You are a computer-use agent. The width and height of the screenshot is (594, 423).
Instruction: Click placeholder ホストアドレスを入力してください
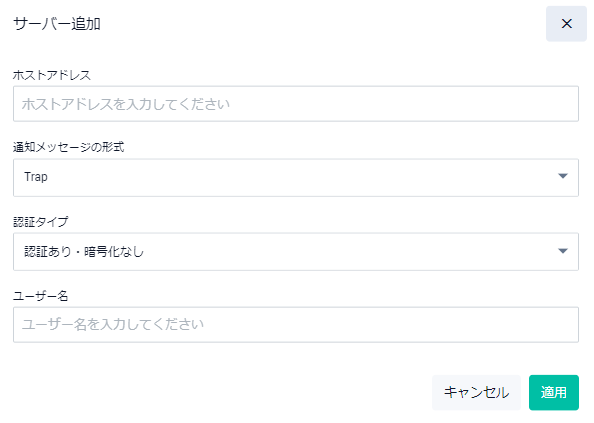[126, 104]
